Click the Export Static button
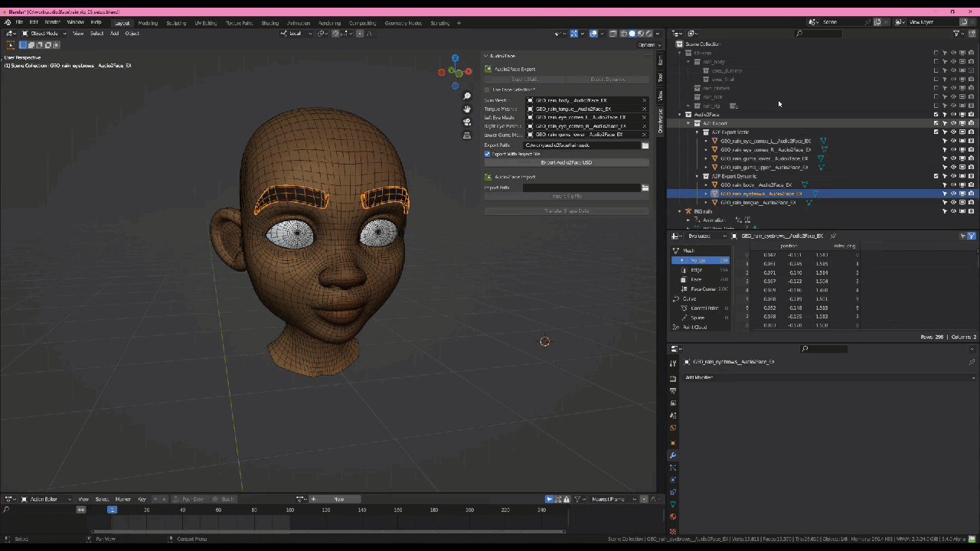 [525, 79]
